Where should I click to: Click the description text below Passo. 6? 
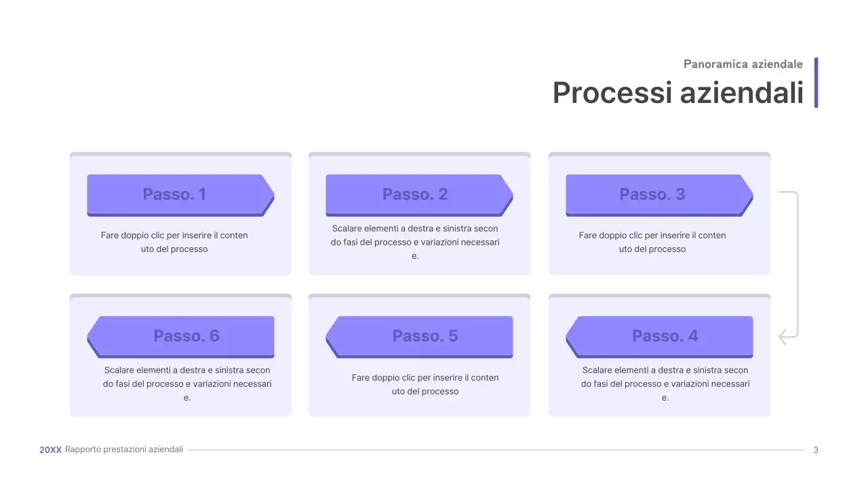(187, 384)
